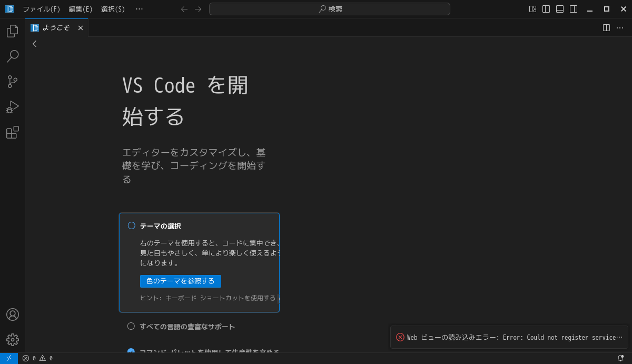
Task: Open the Search view in activity bar
Action: tap(13, 56)
